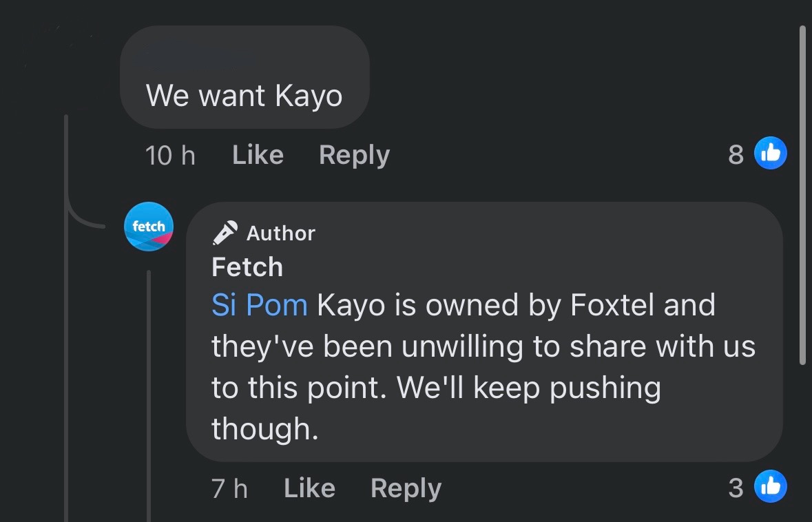Open the Fetch page name link

click(247, 267)
